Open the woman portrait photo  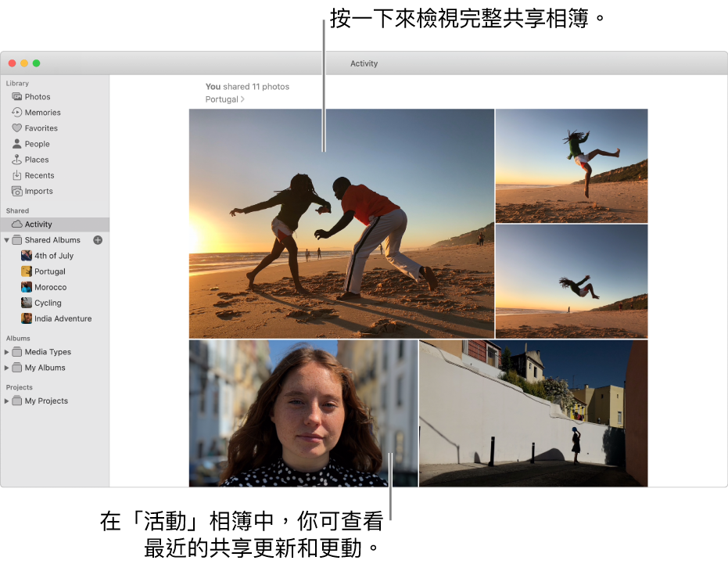click(303, 414)
